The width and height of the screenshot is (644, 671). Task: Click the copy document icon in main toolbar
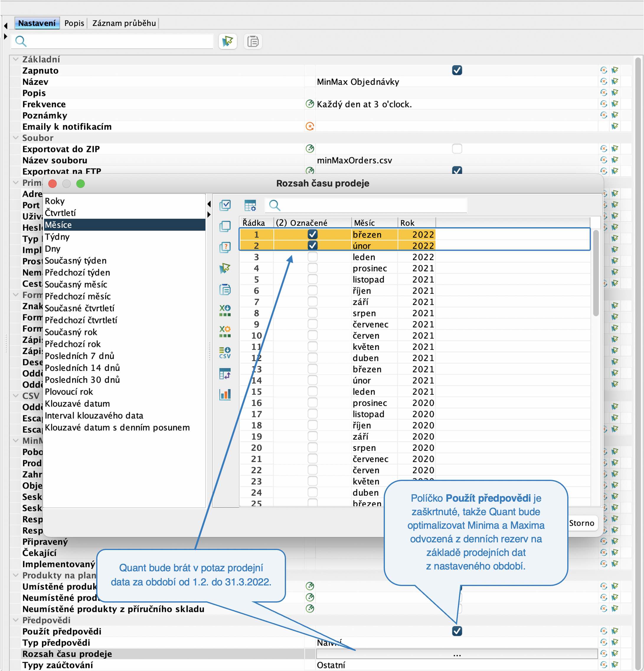253,41
